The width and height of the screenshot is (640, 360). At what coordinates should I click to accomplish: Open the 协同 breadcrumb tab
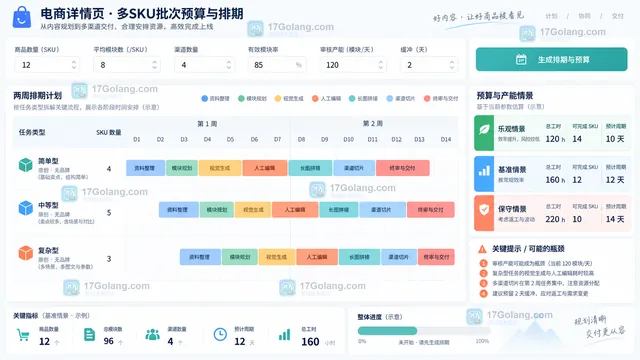584,16
